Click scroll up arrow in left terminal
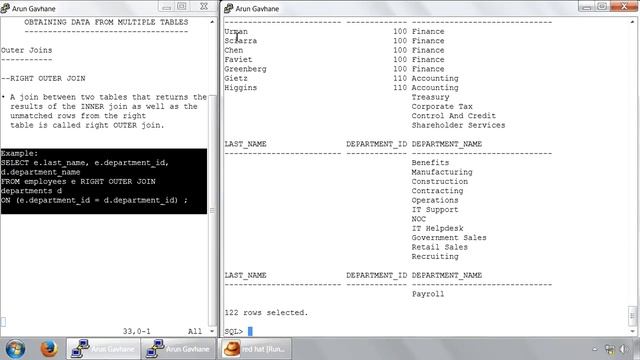Viewport: 640px width, 360px height. click(212, 22)
